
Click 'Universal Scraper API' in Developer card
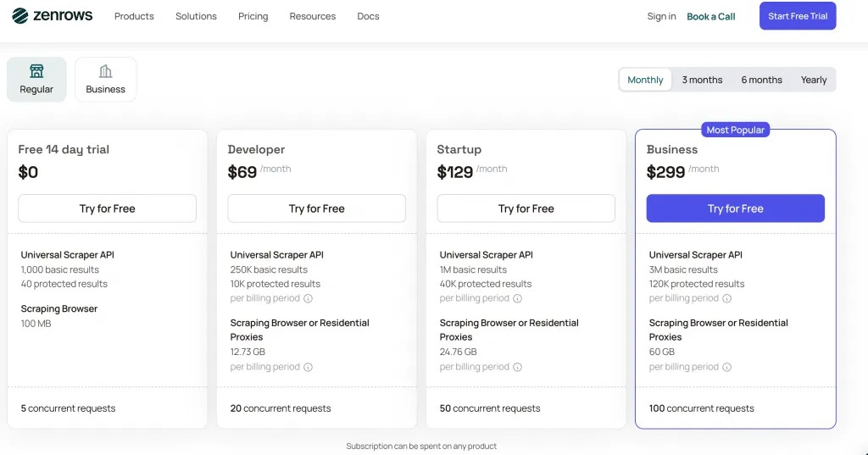click(x=277, y=255)
